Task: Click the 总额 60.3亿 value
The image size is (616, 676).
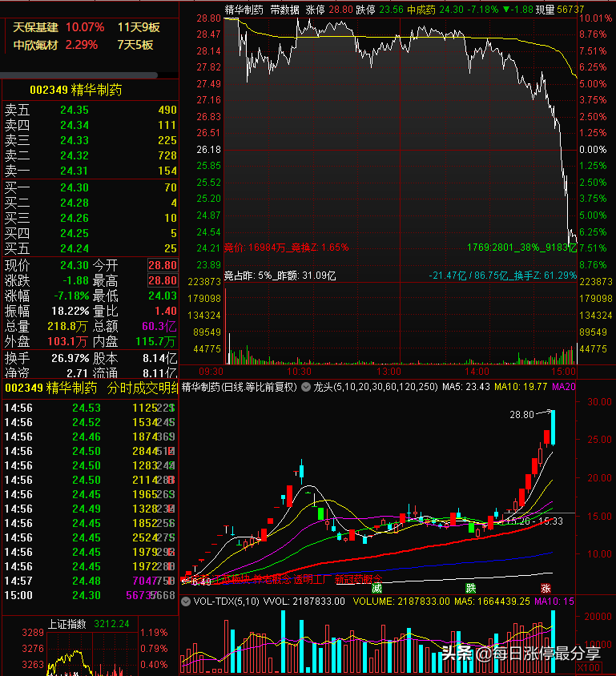Action: point(159,326)
